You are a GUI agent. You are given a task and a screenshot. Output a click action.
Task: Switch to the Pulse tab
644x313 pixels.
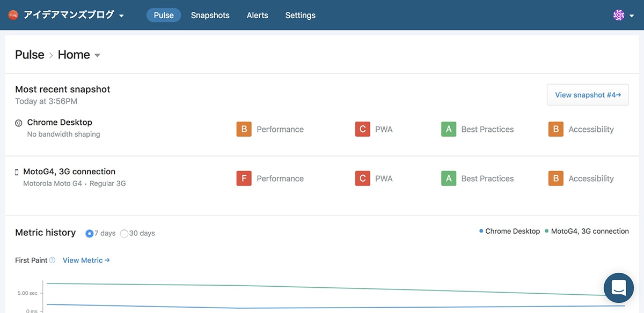coord(164,15)
